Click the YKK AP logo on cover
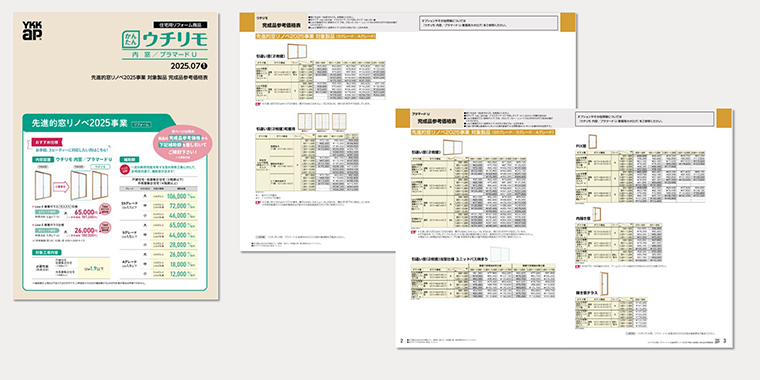This screenshot has width=760, height=380. [x=32, y=31]
